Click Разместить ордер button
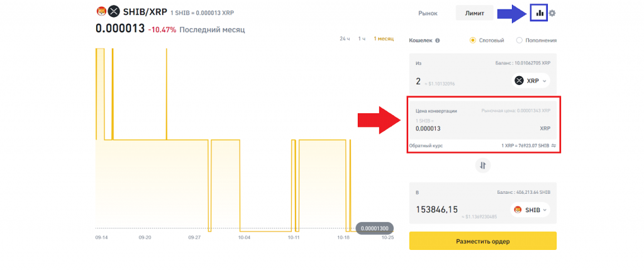 click(x=483, y=241)
